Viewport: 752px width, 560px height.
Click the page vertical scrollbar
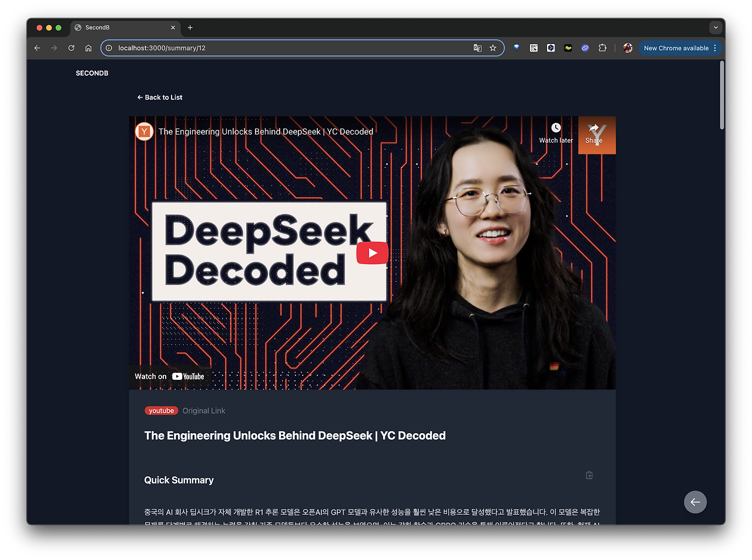pos(722,95)
